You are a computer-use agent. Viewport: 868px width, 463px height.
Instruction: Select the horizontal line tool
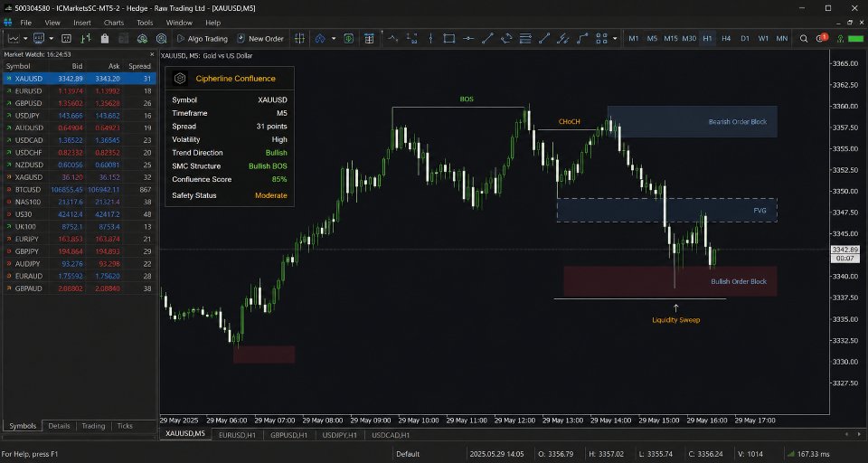468,39
